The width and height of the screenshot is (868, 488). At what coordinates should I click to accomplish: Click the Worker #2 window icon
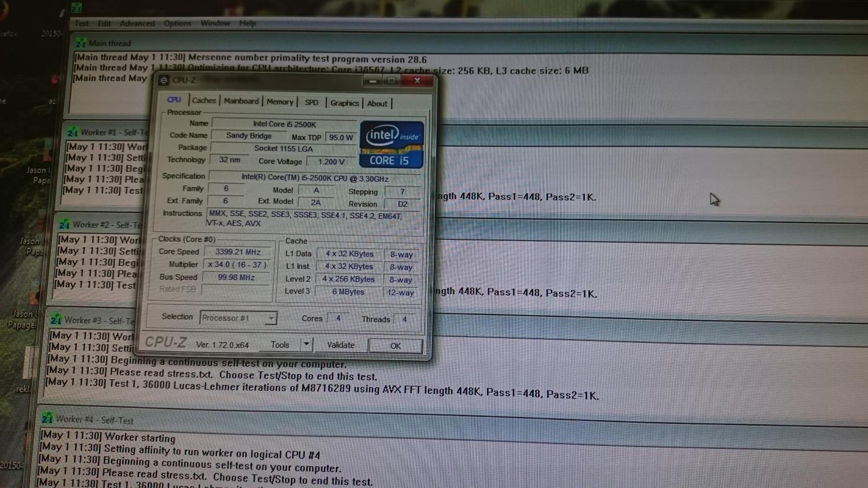click(x=65, y=224)
